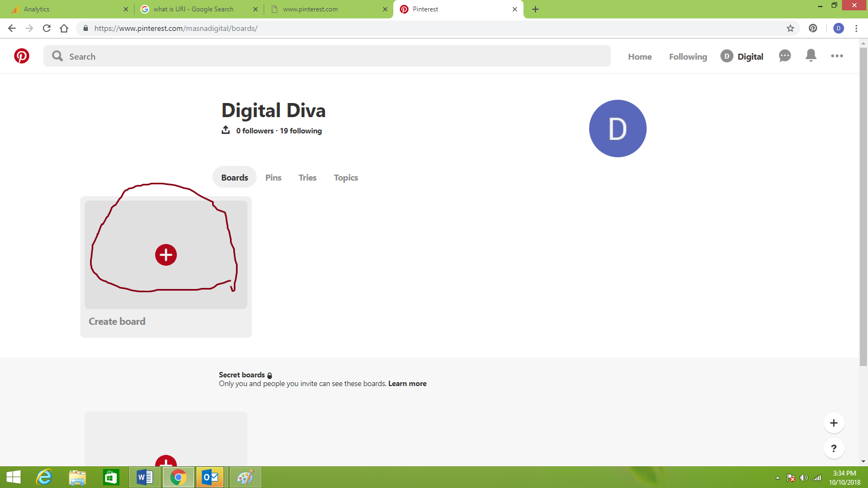Select the Tries tab
Screen dimensions: 868x488
307,177
